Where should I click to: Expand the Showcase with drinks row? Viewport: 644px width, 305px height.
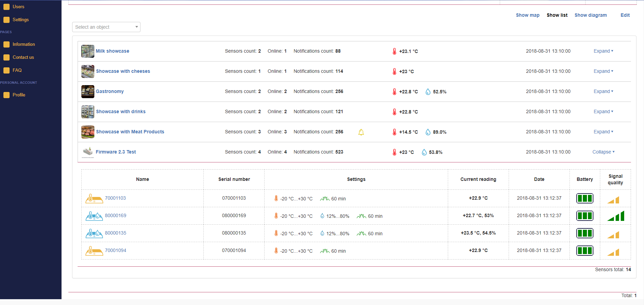pyautogui.click(x=603, y=111)
